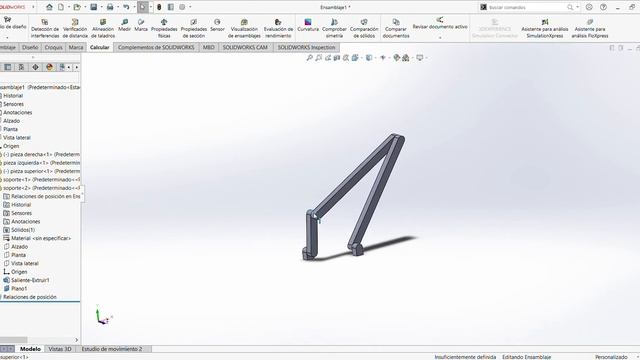This screenshot has height=360, width=640.
Task: Open the search commands dropdown arrow
Action: 577,7
